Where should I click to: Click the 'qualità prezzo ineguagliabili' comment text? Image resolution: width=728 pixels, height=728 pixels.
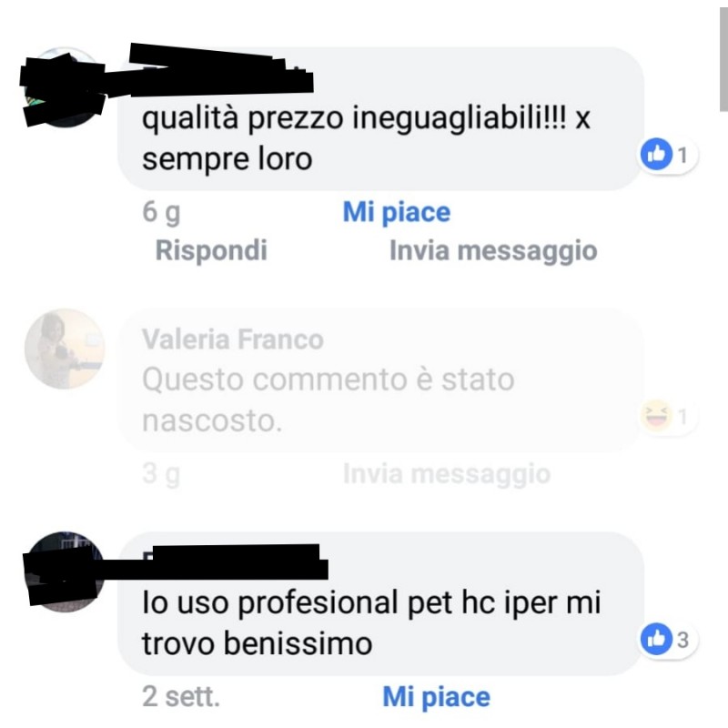coord(366,138)
